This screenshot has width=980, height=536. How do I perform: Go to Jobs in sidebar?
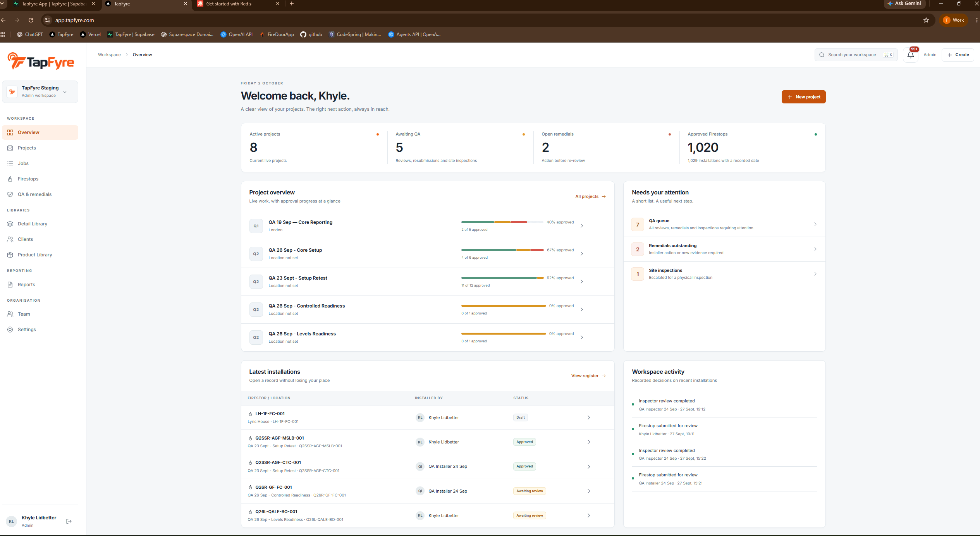(x=40, y=163)
